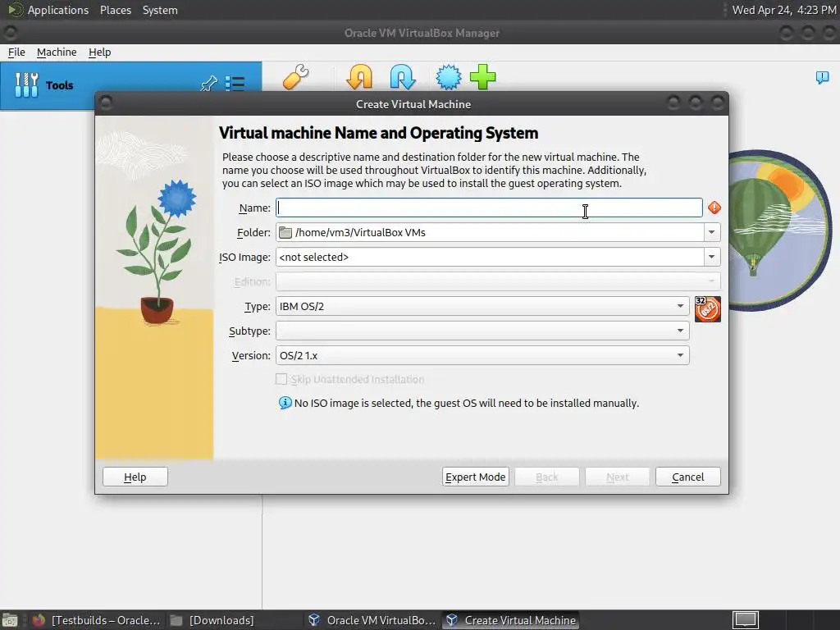
Task: Click the Help button in the dialog
Action: pos(135,477)
